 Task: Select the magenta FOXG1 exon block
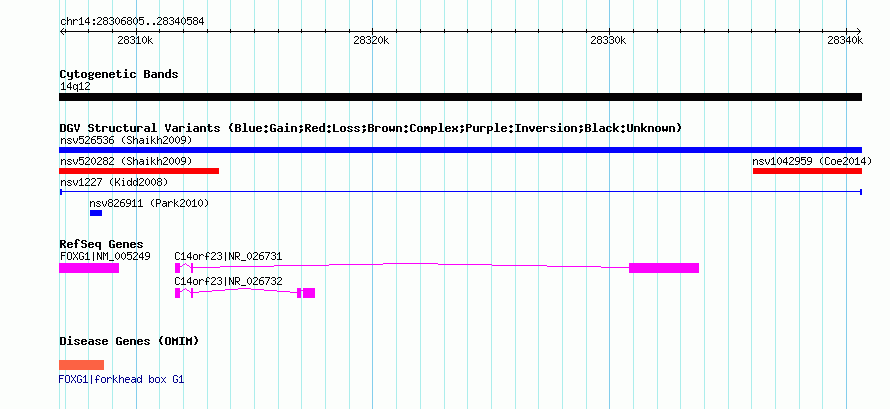click(x=89, y=268)
